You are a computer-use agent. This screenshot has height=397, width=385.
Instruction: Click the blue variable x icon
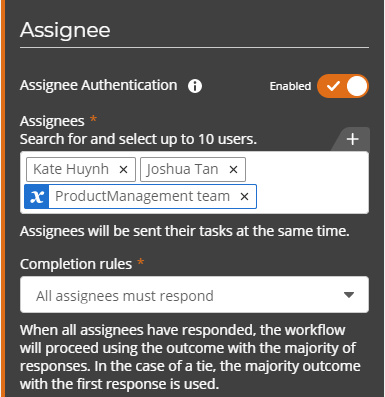(37, 197)
